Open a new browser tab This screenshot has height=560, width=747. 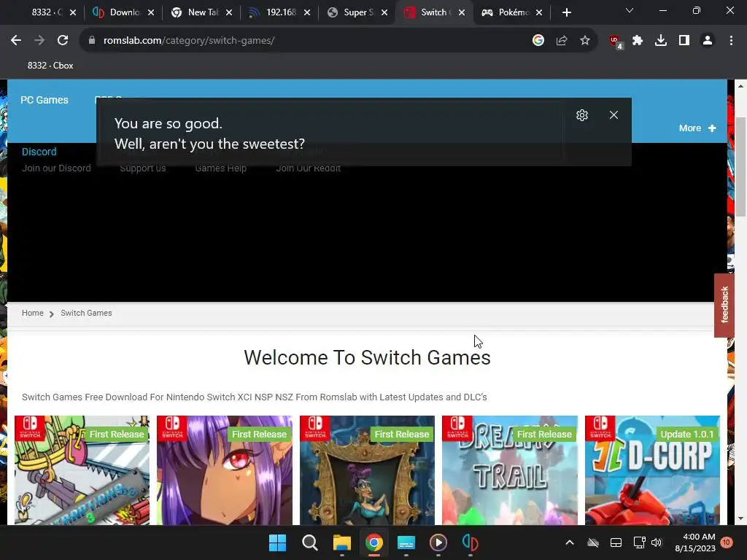[566, 12]
